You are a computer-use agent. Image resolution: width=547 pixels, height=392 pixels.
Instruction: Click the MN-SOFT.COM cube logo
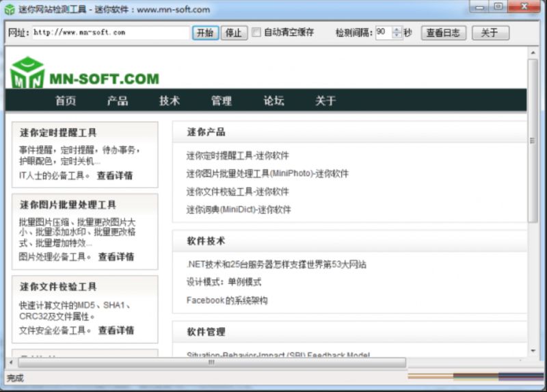(x=27, y=73)
